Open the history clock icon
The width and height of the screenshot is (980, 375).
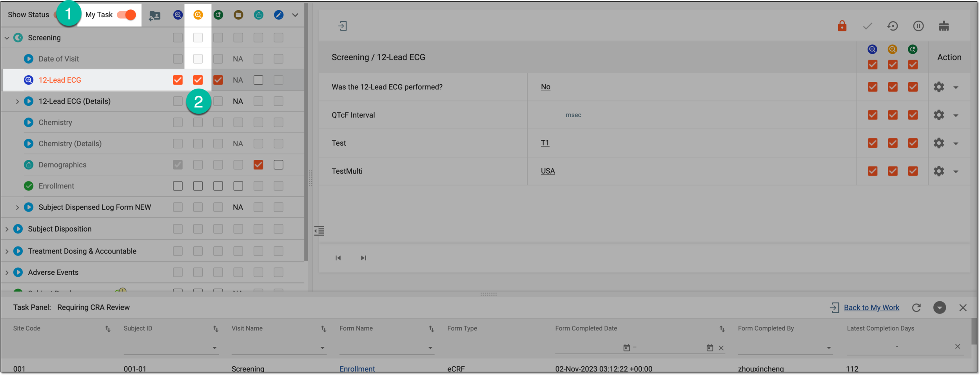[893, 26]
